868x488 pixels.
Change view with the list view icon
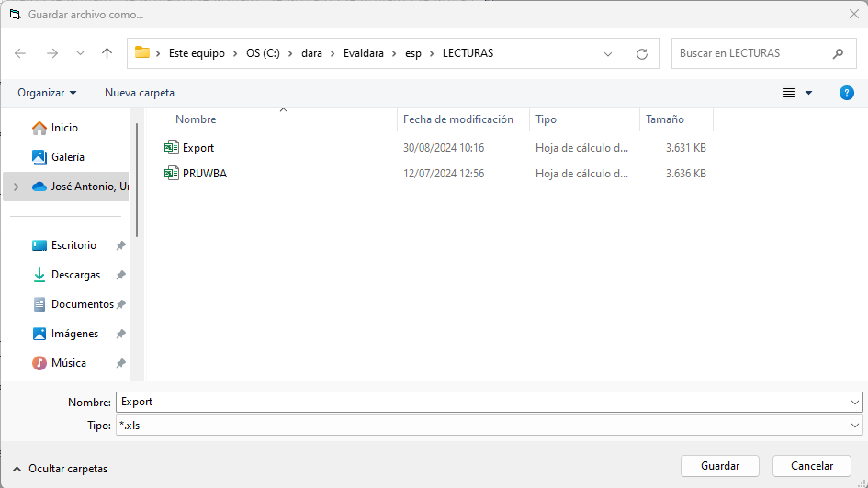click(x=789, y=93)
